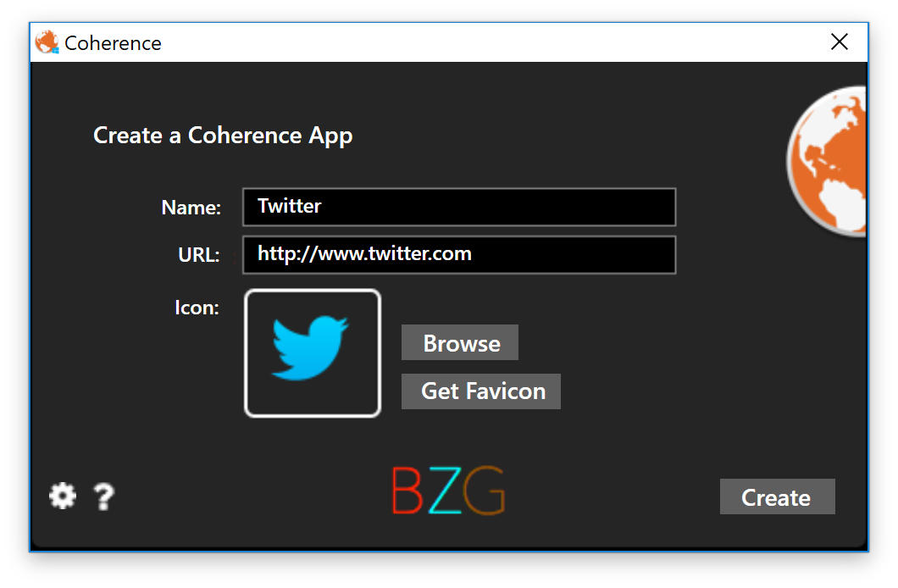Image resolution: width=898 pixels, height=588 pixels.
Task: Close the Coherence window
Action: (x=839, y=42)
